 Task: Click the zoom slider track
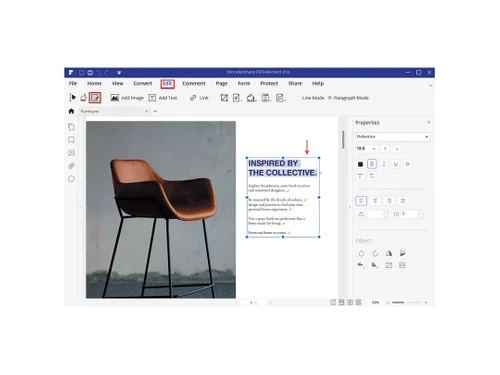[x=407, y=302]
